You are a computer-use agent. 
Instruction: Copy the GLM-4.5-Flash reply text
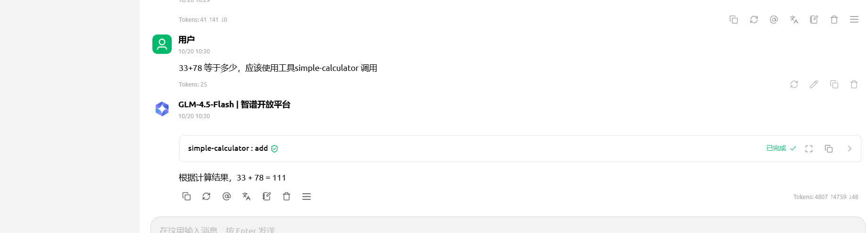pos(186,196)
